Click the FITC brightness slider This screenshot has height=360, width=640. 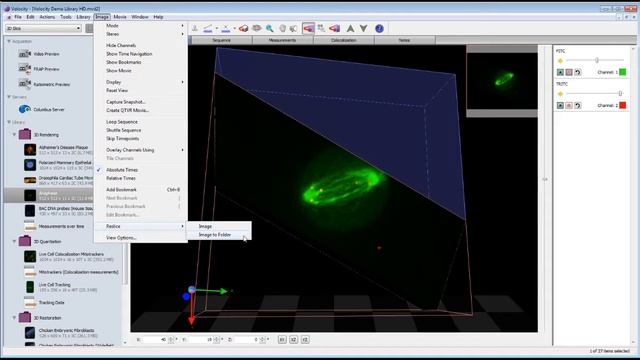tap(596, 60)
